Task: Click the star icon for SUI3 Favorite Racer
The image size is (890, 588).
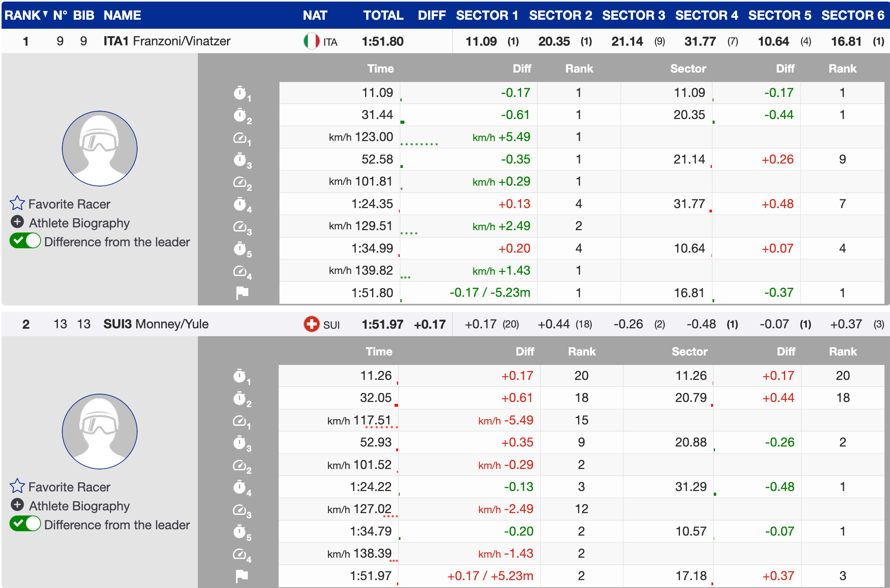Action: 17,486
